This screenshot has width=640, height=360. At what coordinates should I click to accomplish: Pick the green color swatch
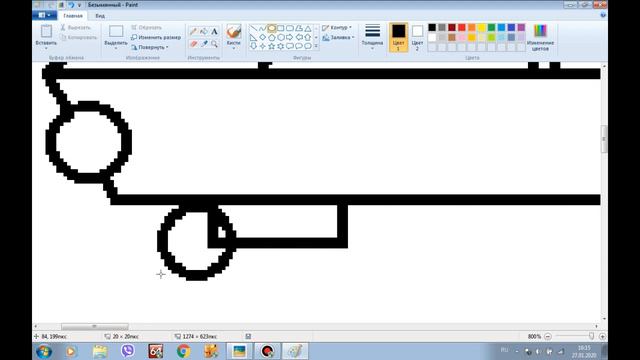click(491, 27)
